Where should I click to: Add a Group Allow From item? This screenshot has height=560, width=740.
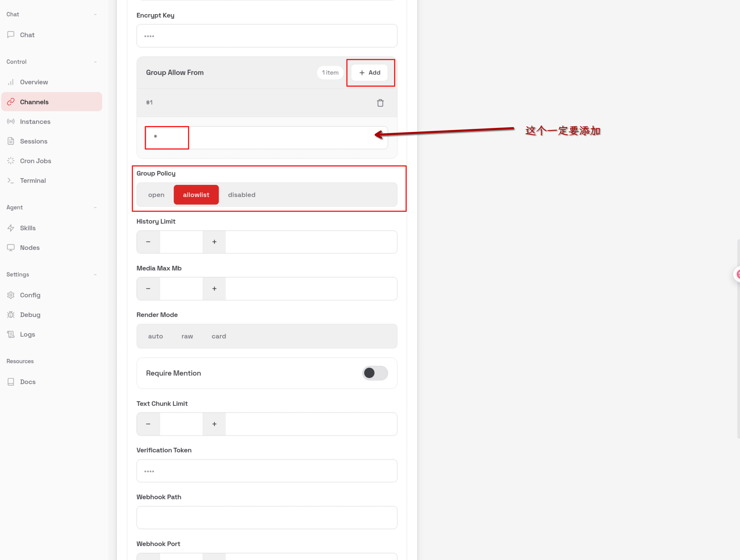[369, 73]
